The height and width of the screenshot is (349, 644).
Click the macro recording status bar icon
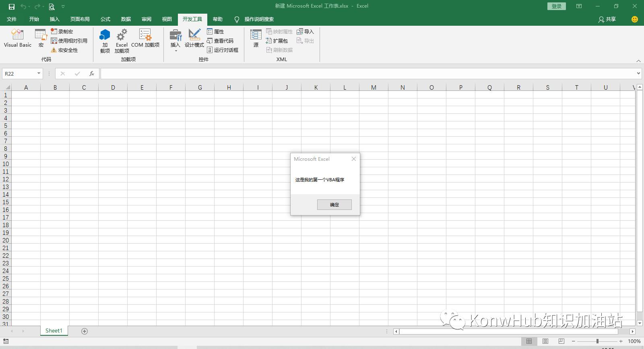6,341
